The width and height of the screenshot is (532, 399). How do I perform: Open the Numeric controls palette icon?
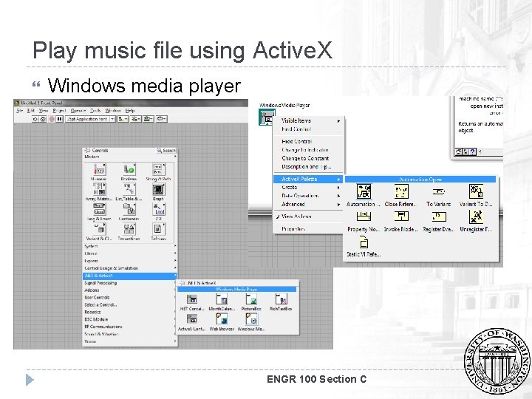point(99,169)
